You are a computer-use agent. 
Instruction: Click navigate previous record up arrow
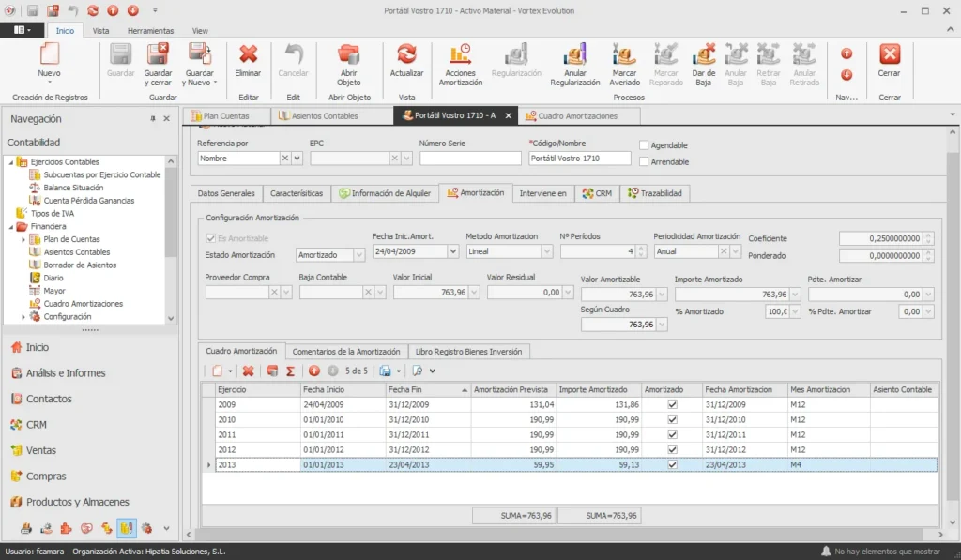(x=847, y=53)
